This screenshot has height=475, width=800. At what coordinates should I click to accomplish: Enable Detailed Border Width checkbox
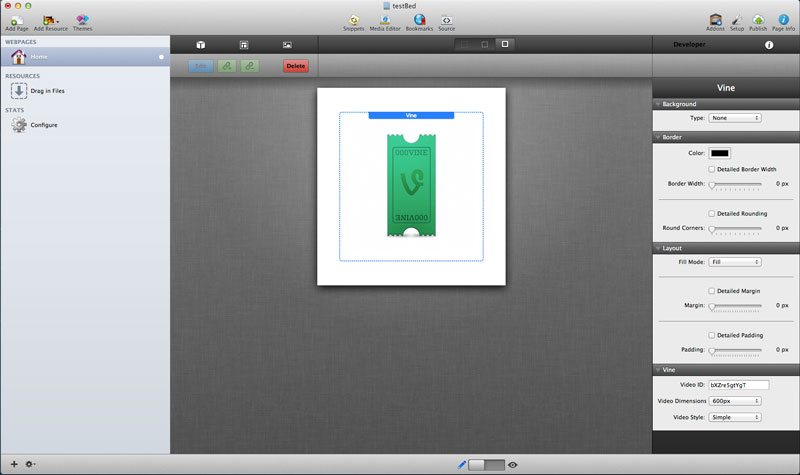[x=712, y=169]
